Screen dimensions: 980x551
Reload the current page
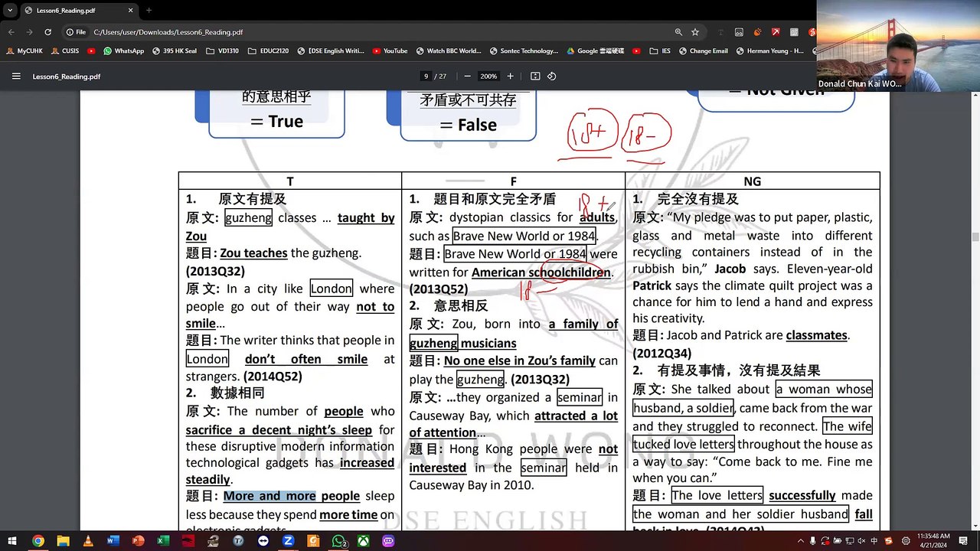pos(47,32)
